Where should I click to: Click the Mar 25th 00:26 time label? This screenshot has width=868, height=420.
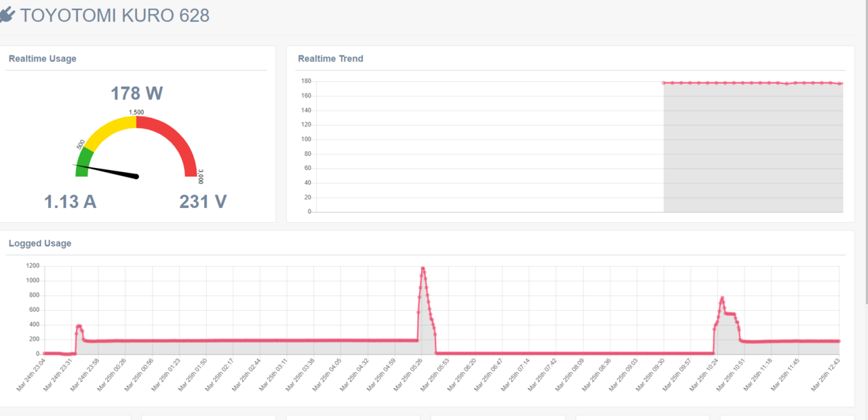point(111,374)
